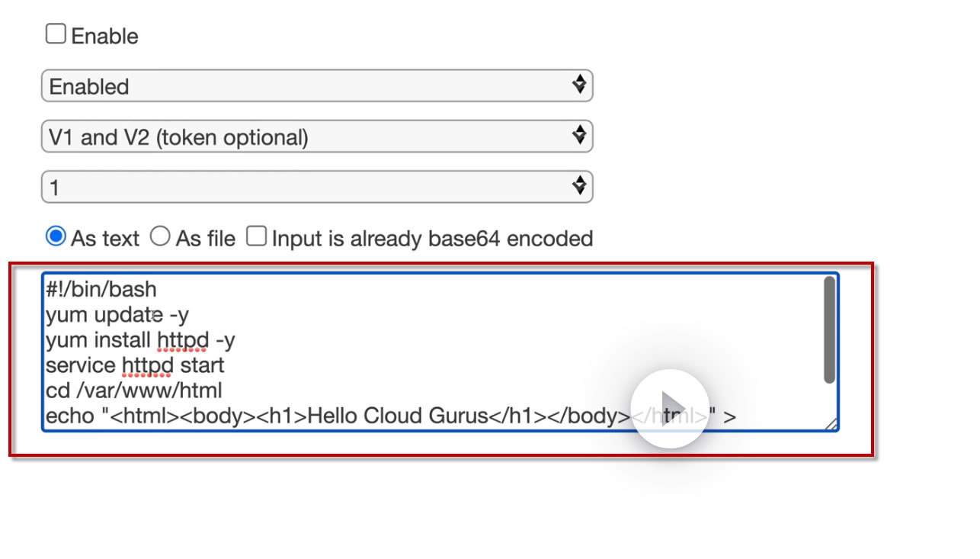Click the As text label
This screenshot has width=980, height=559.
coord(105,239)
